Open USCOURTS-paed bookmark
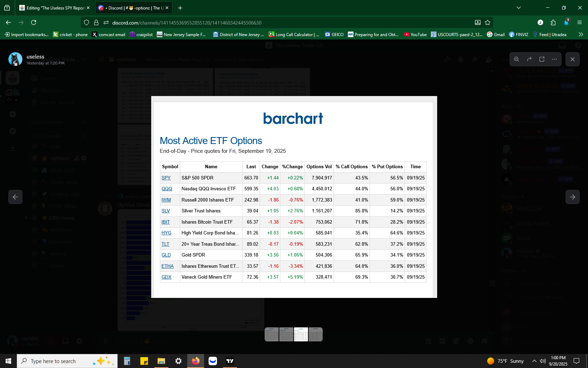This screenshot has width=588, height=368. tap(457, 34)
